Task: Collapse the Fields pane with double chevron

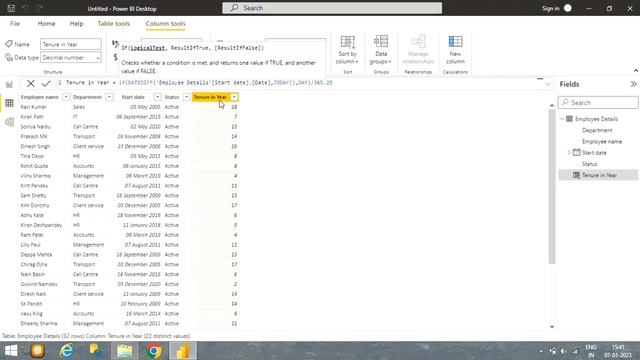Action: [633, 84]
